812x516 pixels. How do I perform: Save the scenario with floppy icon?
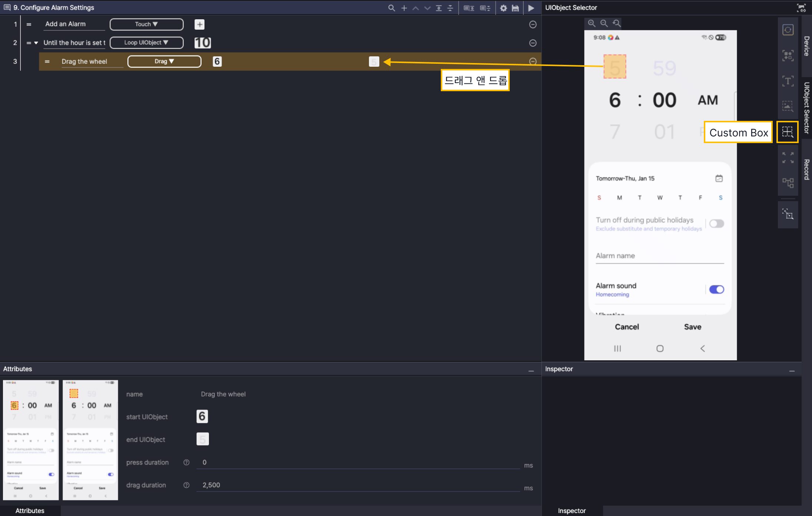(515, 8)
